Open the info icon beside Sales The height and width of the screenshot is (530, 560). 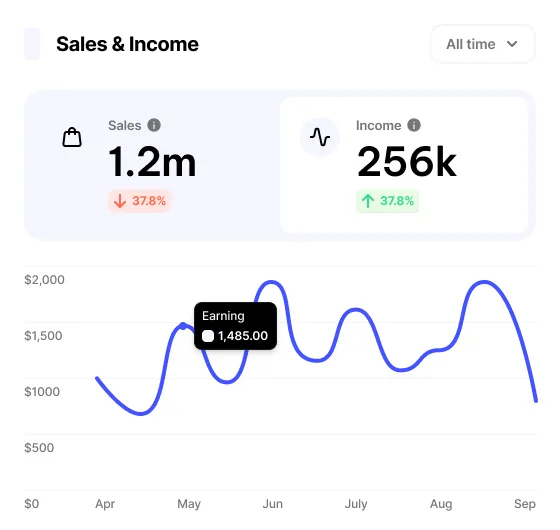(154, 125)
